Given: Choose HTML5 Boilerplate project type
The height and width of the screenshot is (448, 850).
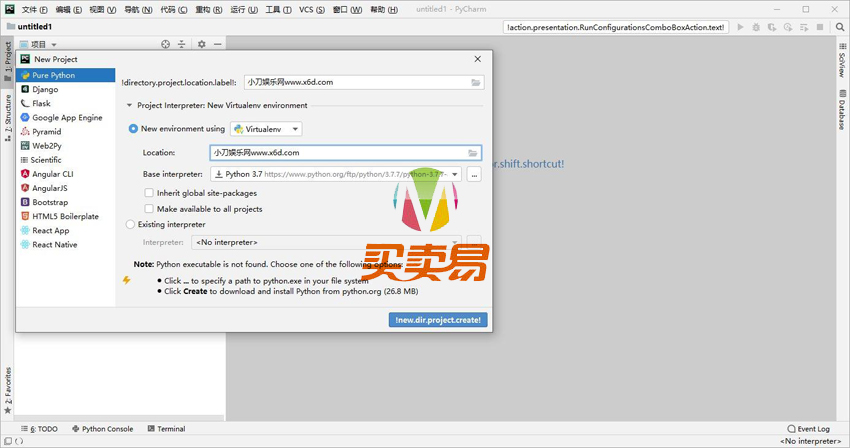Looking at the screenshot, I should point(66,216).
